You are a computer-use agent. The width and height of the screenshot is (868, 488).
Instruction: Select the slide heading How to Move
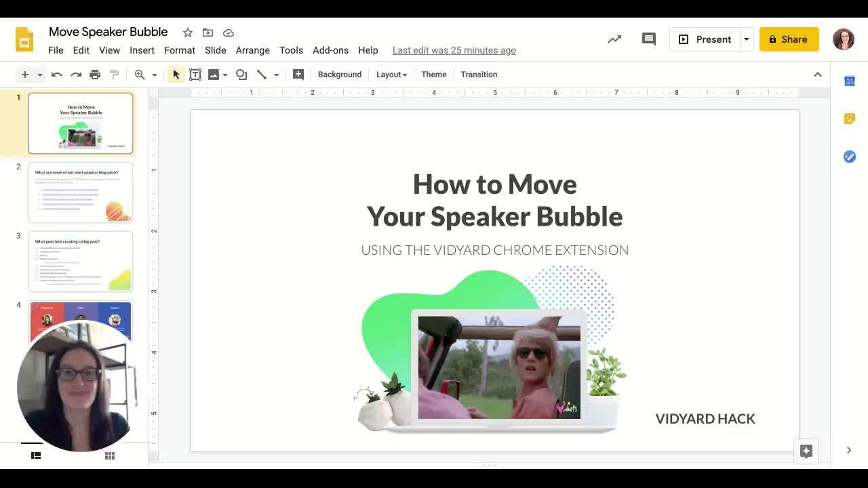(495, 184)
